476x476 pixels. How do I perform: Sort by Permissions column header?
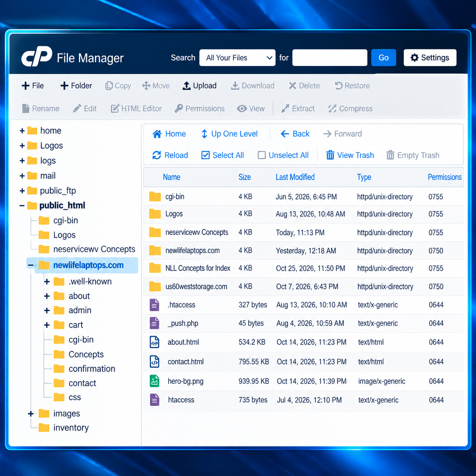pos(444,177)
